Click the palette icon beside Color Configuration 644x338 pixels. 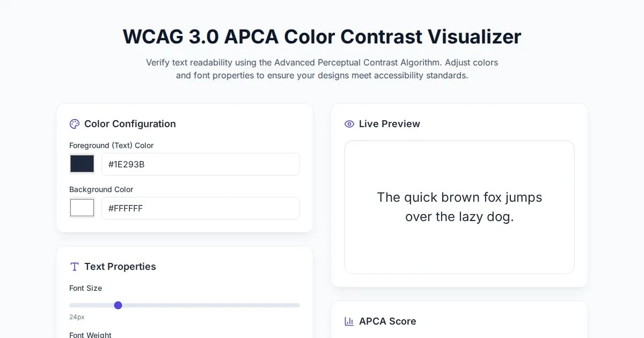point(75,124)
